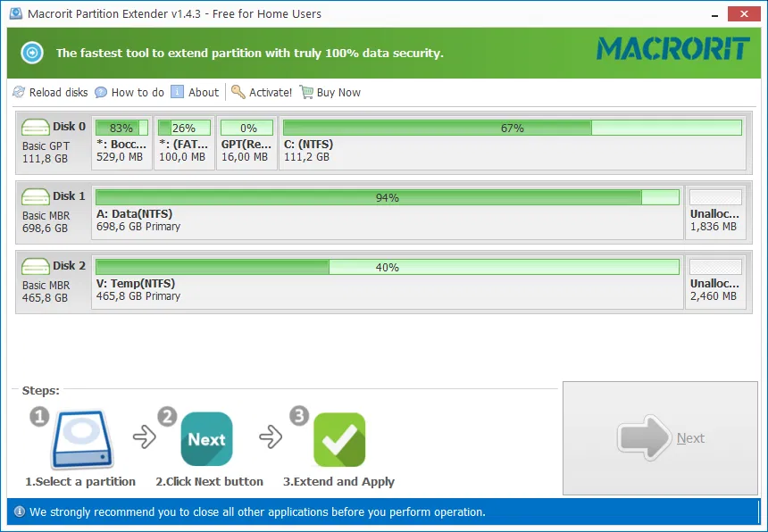
Task: Click the 2.Click Next button caption
Action: [x=210, y=482]
